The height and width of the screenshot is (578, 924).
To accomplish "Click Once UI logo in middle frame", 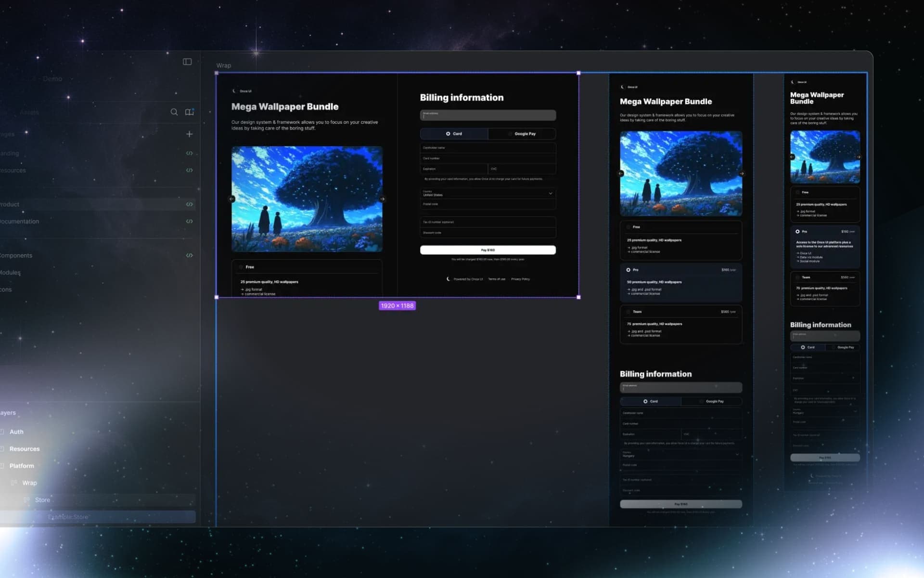I will click(629, 87).
